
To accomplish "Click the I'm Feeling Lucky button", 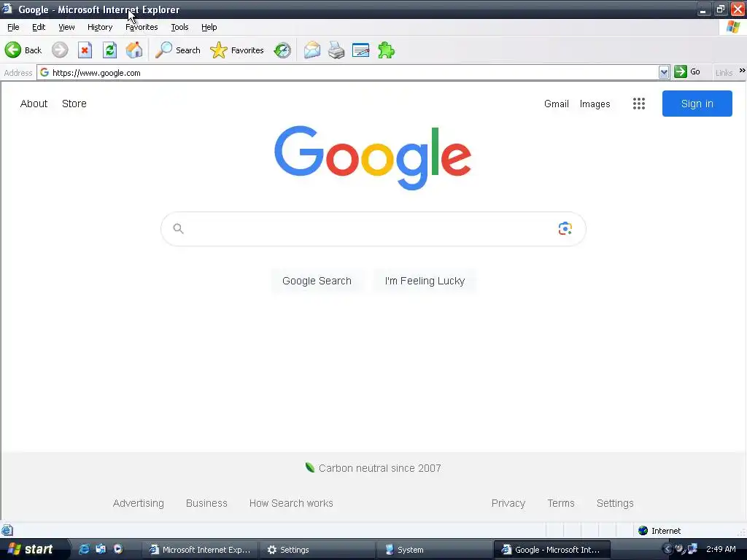I will 425,281.
